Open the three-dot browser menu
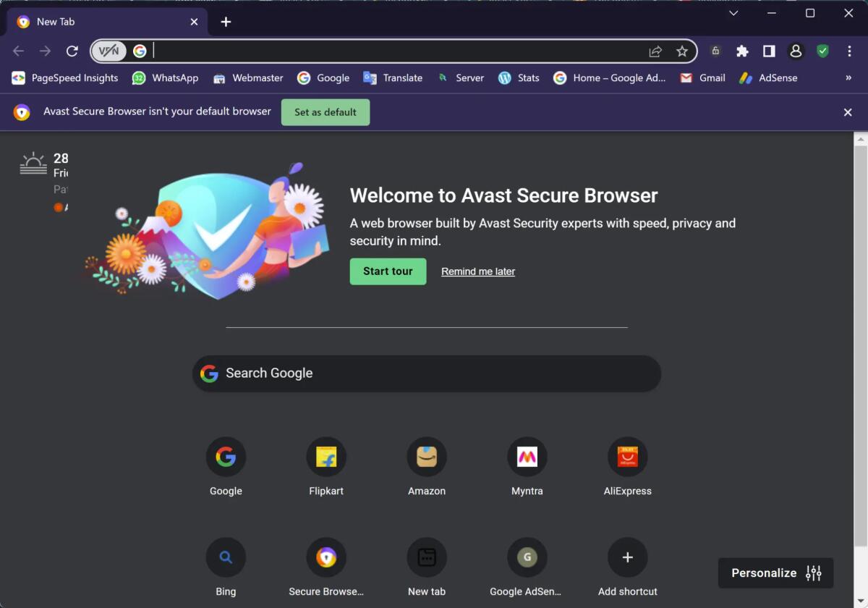 coord(848,51)
